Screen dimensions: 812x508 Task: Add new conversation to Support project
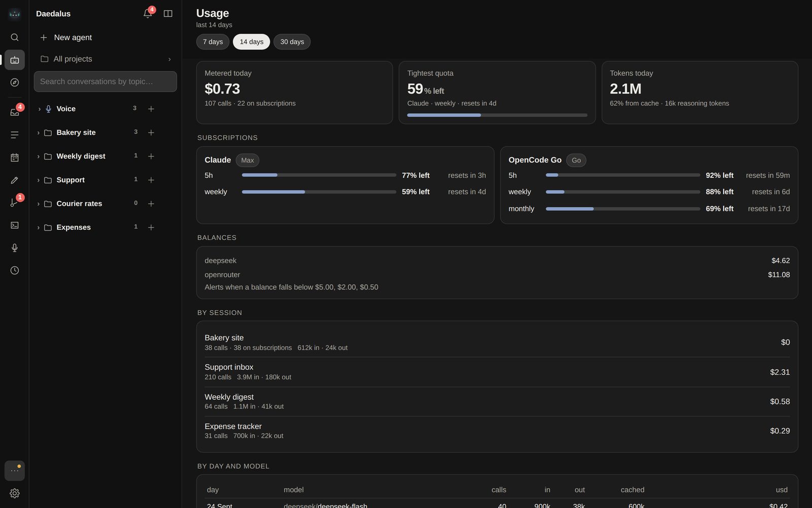coord(151,180)
